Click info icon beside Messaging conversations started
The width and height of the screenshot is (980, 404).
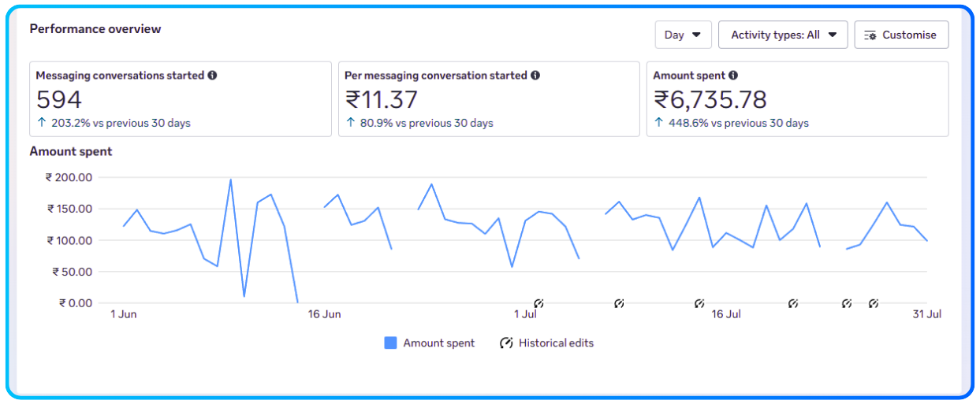212,76
